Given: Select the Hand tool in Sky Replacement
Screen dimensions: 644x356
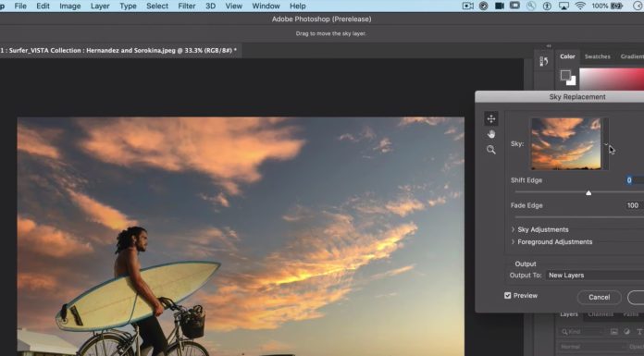Looking at the screenshot, I should click(490, 134).
